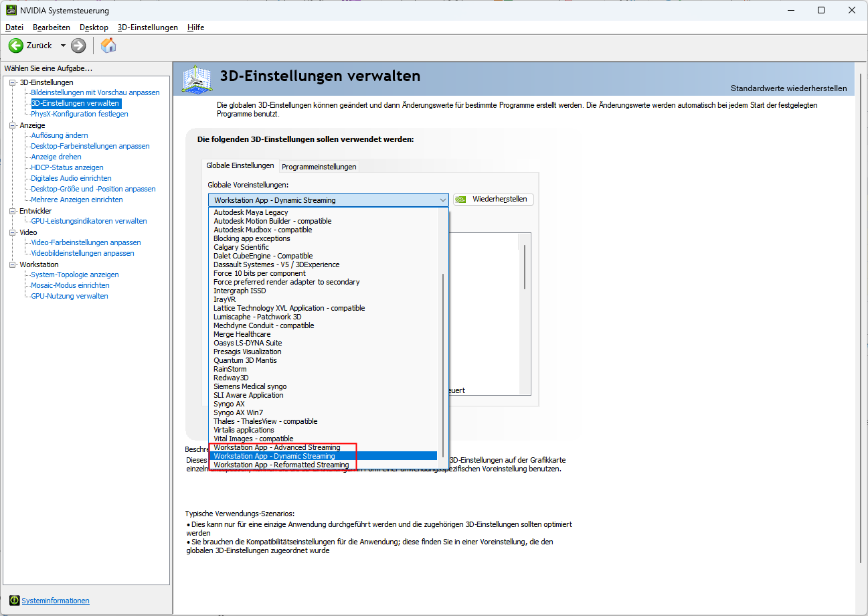The width and height of the screenshot is (868, 616).
Task: Select SLI Aware Application preset
Action: 323,395
